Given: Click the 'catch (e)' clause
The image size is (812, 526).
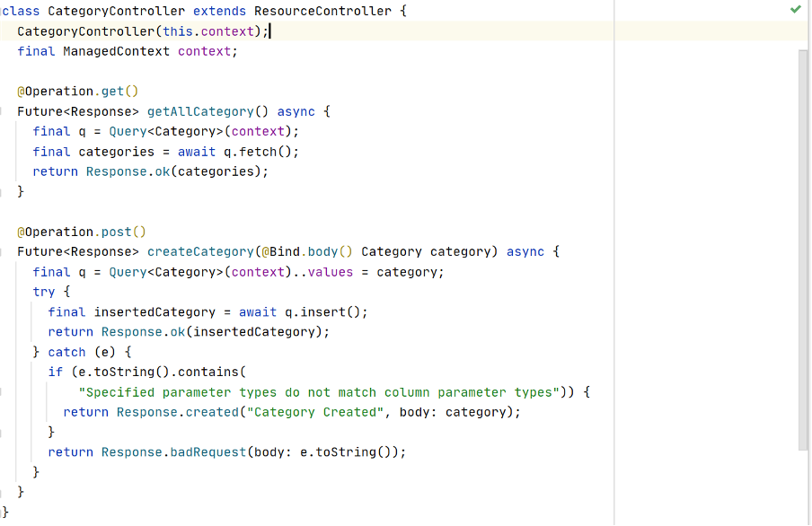Looking at the screenshot, I should coord(82,352).
